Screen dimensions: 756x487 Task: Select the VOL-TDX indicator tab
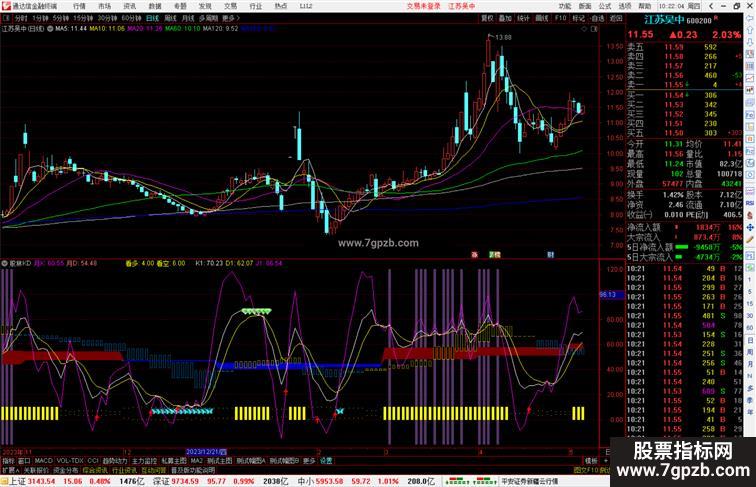pyautogui.click(x=70, y=461)
